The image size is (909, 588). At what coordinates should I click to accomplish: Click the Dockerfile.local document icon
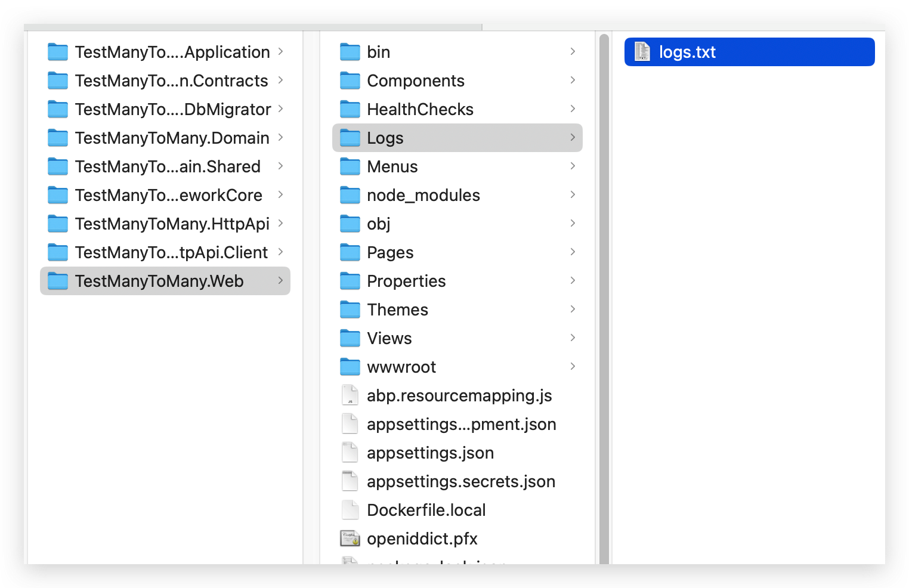[350, 510]
